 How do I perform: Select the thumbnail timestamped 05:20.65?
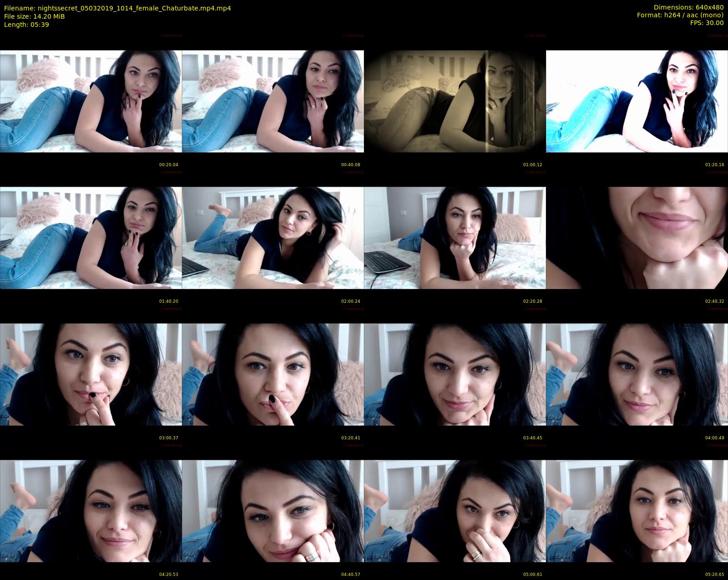click(x=637, y=511)
